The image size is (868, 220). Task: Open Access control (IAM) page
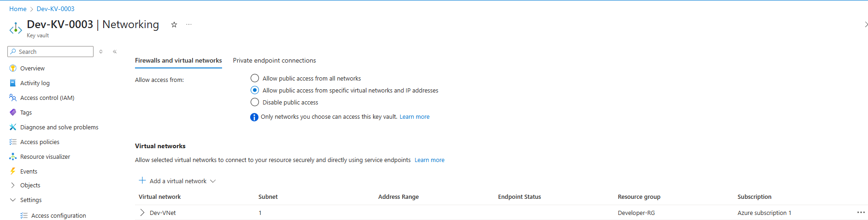click(x=47, y=98)
